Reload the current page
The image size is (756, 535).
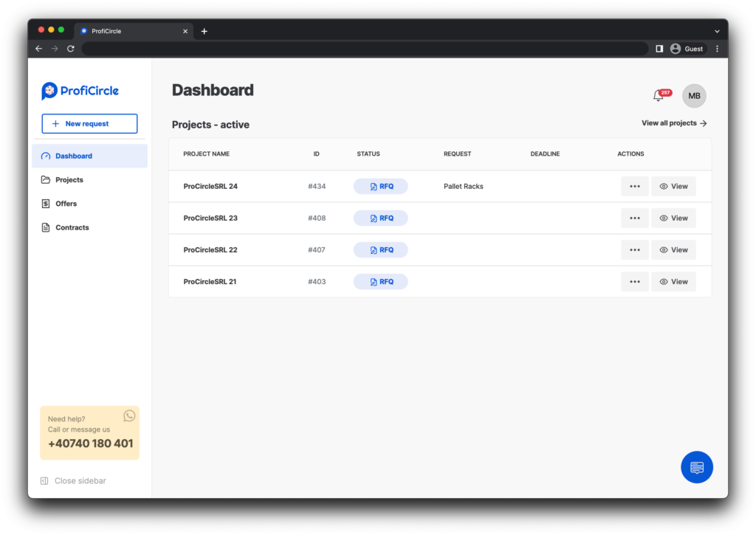(70, 49)
